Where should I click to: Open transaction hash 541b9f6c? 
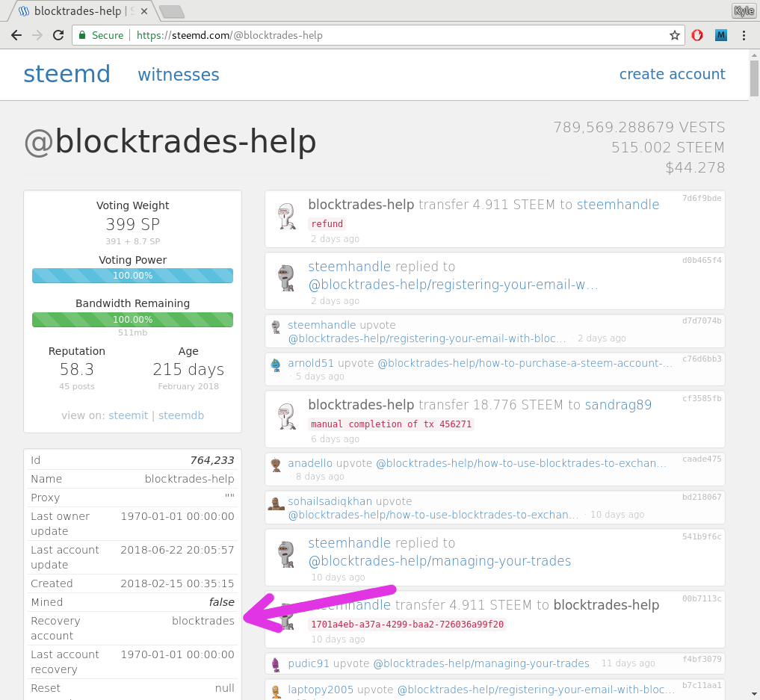[702, 536]
